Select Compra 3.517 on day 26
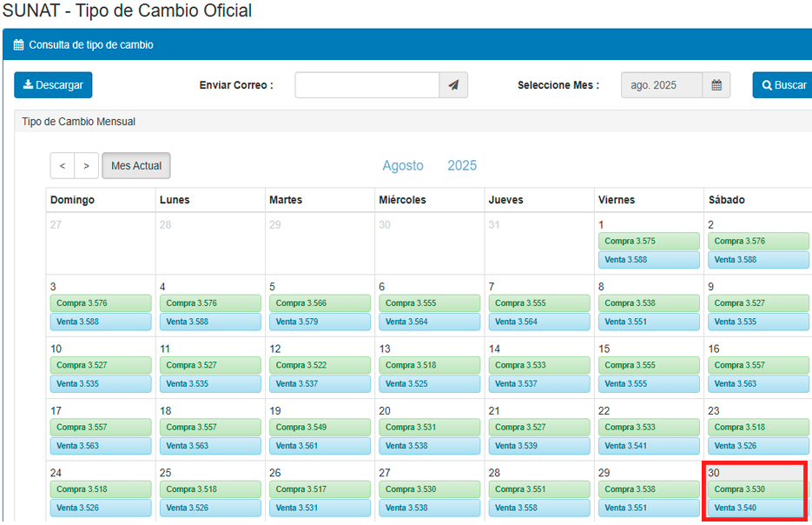812x525 pixels. click(x=320, y=489)
